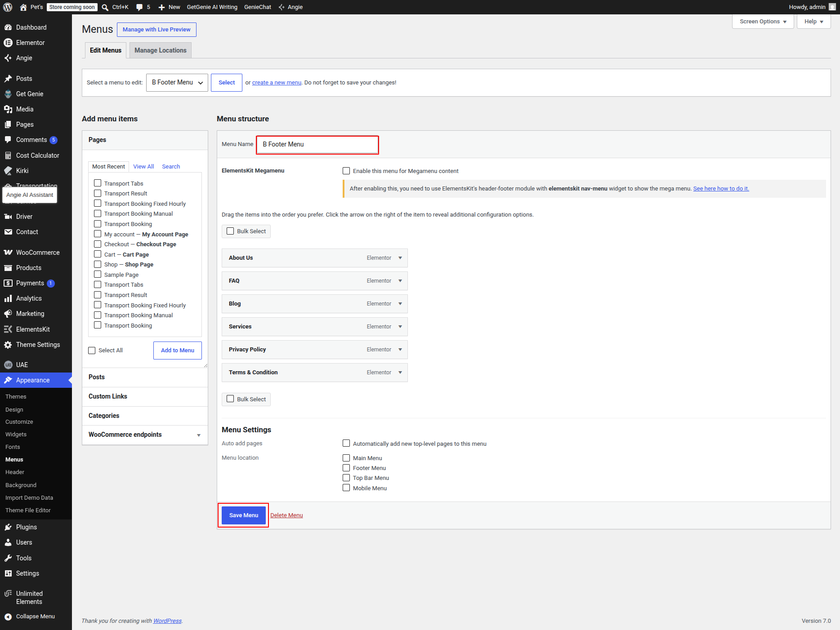
Task: Open the Screen Options dropdown
Action: pos(763,22)
